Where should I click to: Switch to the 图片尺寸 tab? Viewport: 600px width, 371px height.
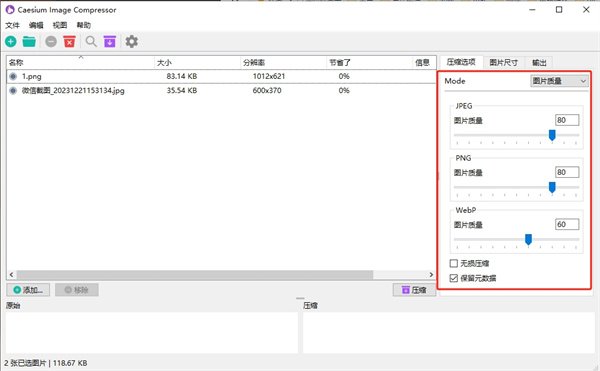(504, 62)
